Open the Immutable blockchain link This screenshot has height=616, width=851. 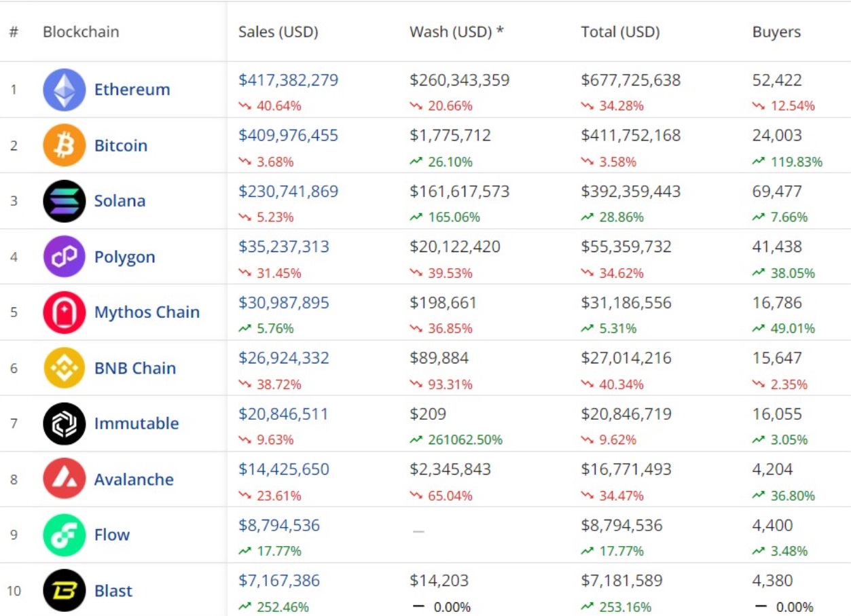click(x=137, y=424)
